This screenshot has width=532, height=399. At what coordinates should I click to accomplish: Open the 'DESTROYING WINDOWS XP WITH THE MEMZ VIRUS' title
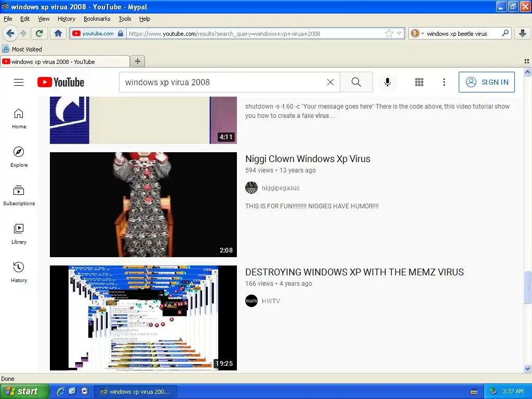coord(354,272)
